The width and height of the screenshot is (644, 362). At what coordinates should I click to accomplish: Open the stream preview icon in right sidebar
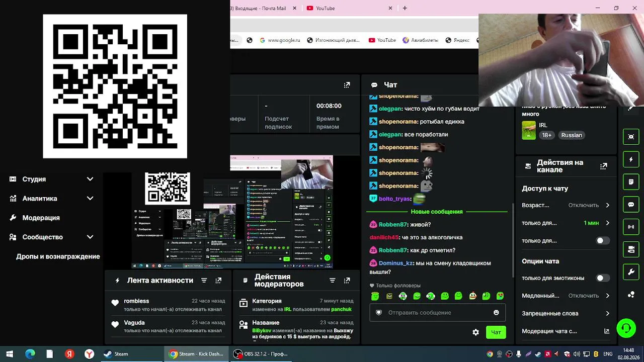coord(631,137)
